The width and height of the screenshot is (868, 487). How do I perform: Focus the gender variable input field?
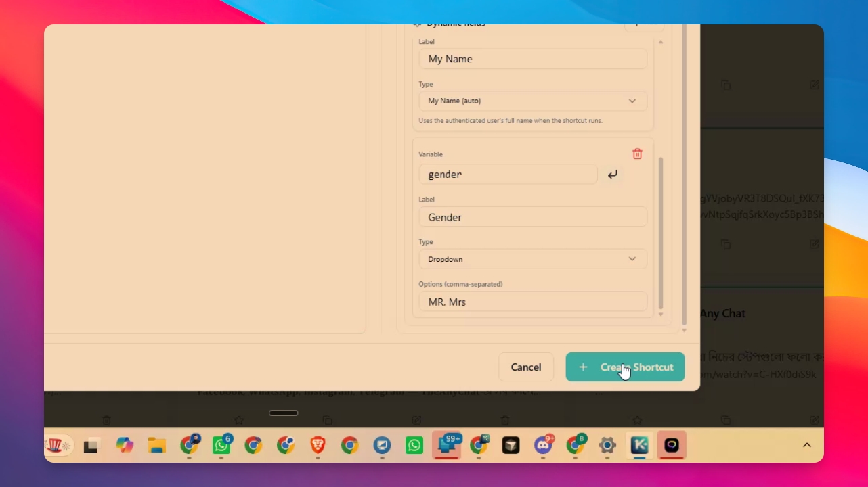pos(508,174)
